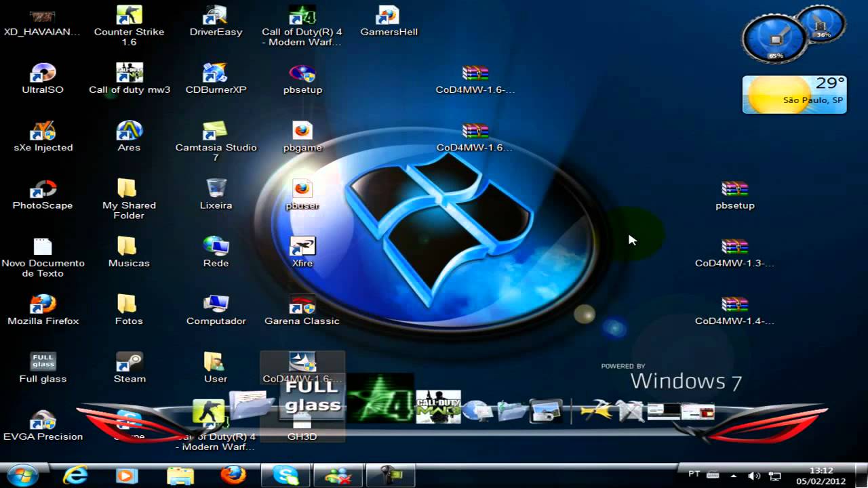Show hidden tray icons arrow
This screenshot has width=868, height=488.
[x=734, y=476]
